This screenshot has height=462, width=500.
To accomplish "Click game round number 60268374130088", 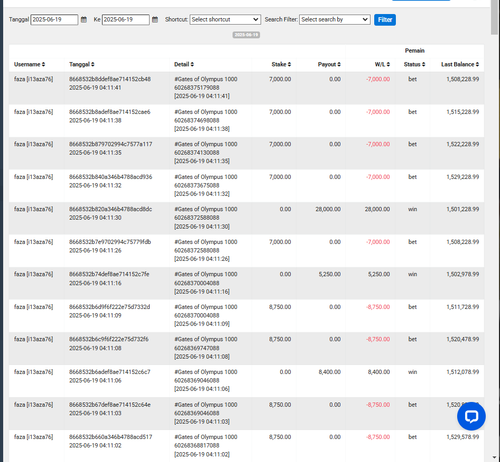I will tap(197, 153).
